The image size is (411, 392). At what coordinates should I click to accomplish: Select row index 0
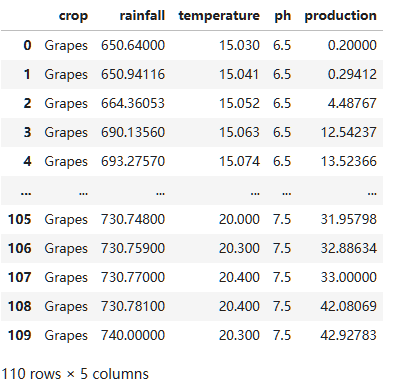(x=27, y=45)
